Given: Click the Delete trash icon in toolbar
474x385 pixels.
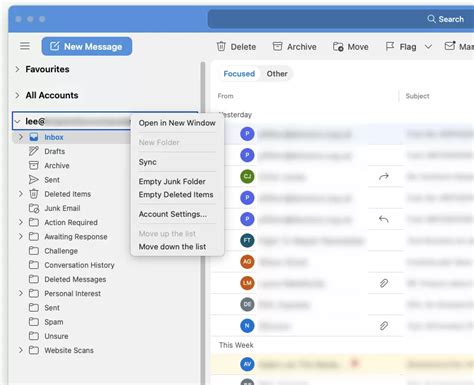Looking at the screenshot, I should pyautogui.click(x=221, y=46).
